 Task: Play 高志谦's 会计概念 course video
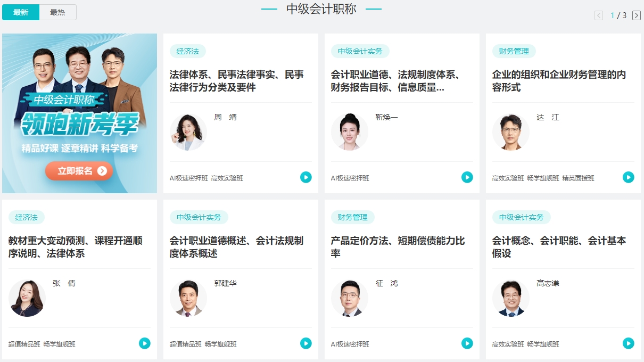coord(628,343)
